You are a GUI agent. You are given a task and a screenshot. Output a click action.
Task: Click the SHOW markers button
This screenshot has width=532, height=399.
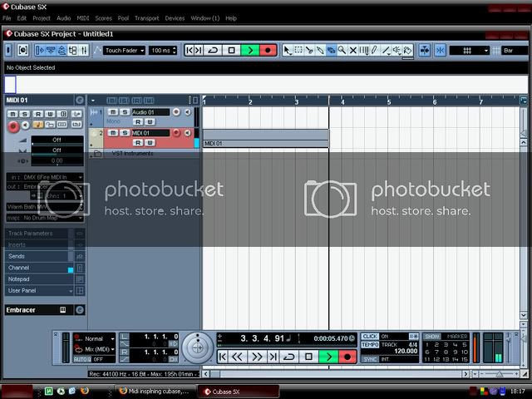tap(432, 336)
